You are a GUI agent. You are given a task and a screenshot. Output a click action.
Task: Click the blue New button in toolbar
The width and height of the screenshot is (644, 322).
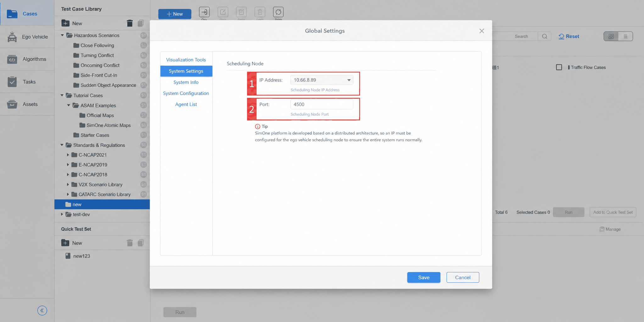click(175, 14)
